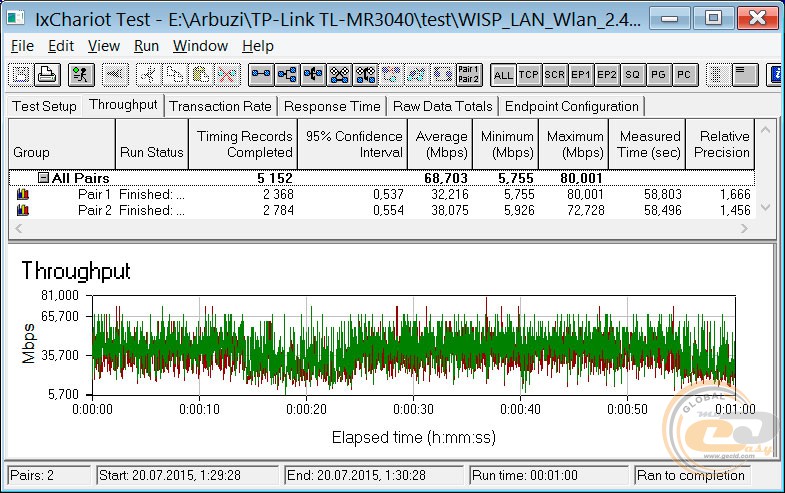The width and height of the screenshot is (785, 493).
Task: Click the Measured Time (sec) column header
Action: click(647, 144)
